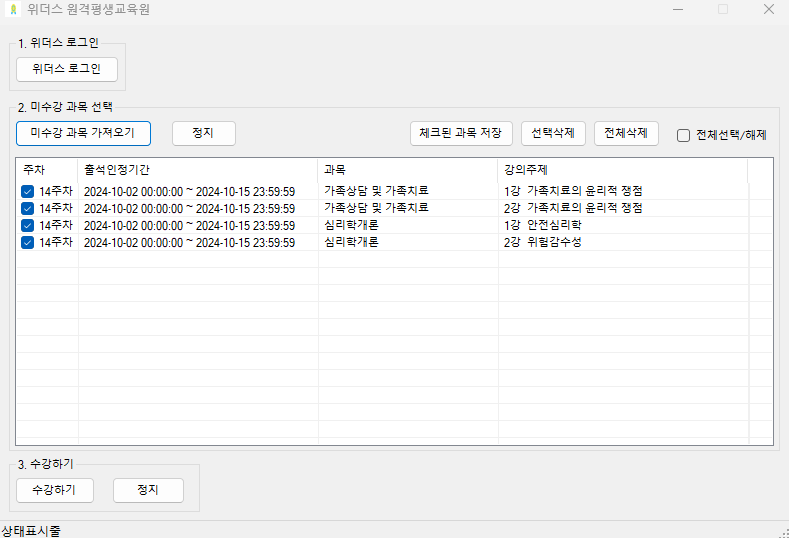Toggle the 전체선택/해제 checkbox
This screenshot has width=789, height=538.
tap(684, 136)
